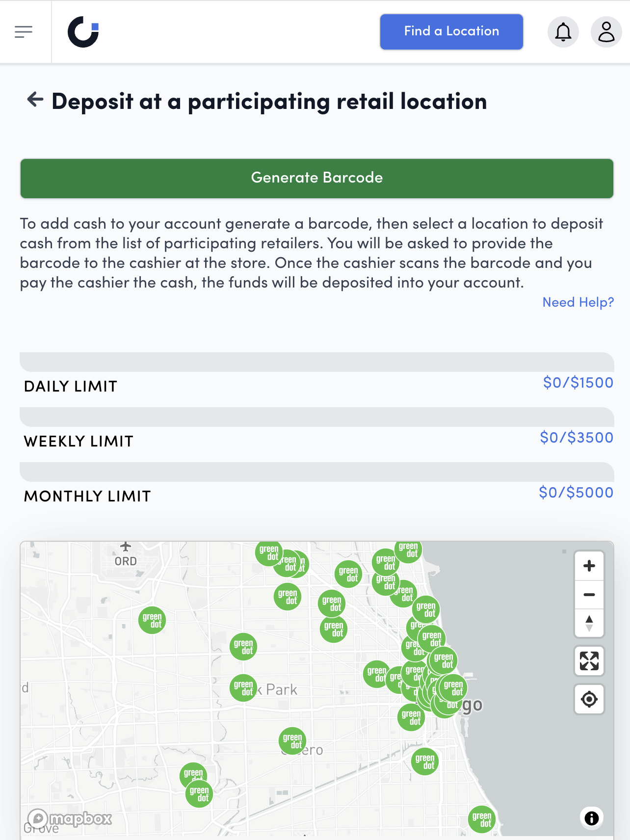The height and width of the screenshot is (840, 630).
Task: Open the account profile icon
Action: [x=607, y=31]
